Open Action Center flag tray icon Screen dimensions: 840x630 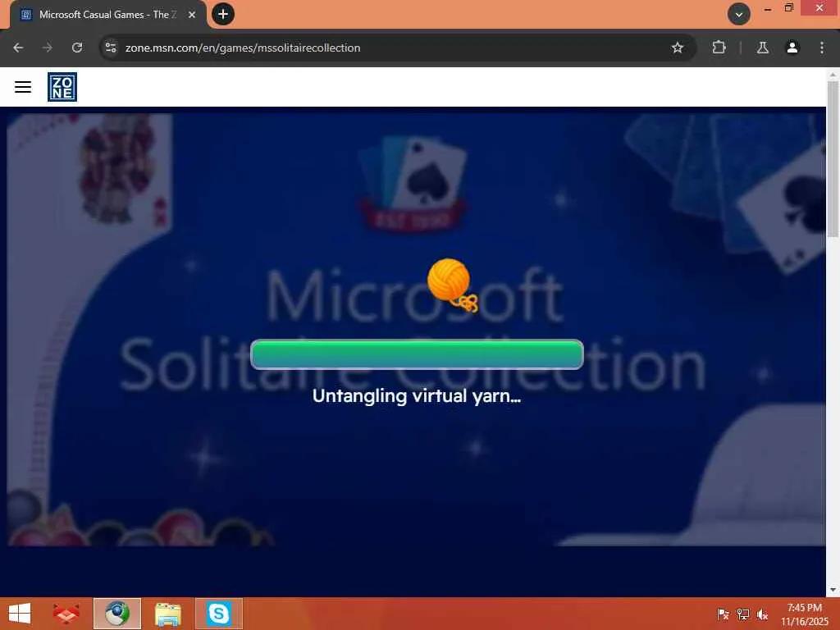click(x=723, y=614)
